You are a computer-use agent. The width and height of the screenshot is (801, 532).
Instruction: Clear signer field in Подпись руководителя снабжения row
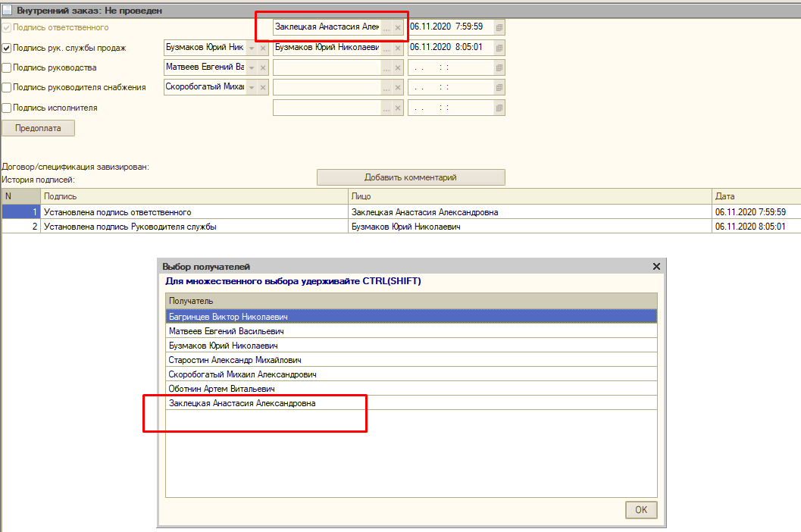[x=397, y=88]
